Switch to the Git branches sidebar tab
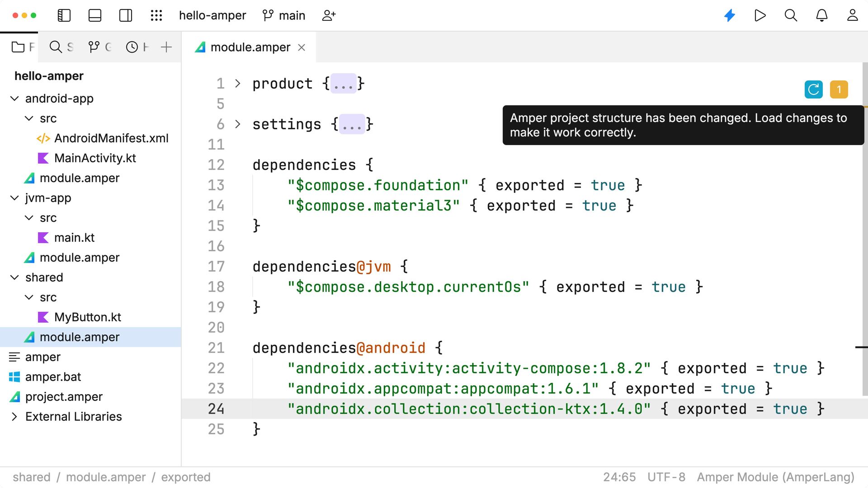 coord(99,47)
